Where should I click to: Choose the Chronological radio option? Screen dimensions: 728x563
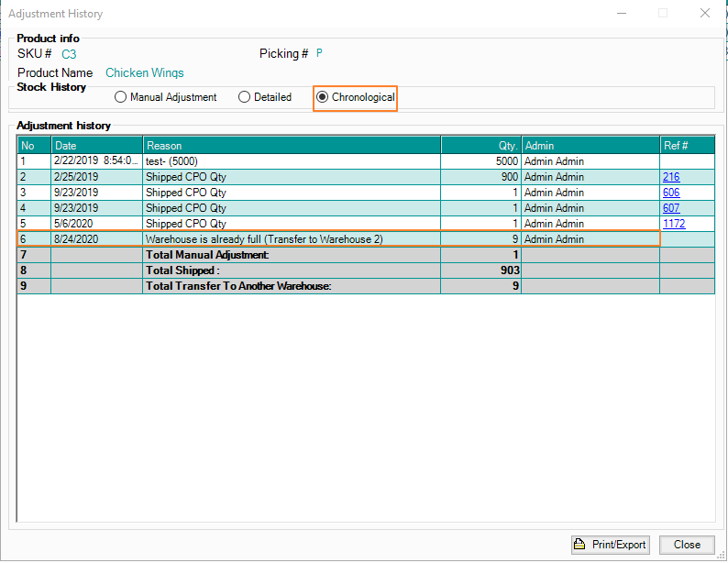click(x=322, y=97)
